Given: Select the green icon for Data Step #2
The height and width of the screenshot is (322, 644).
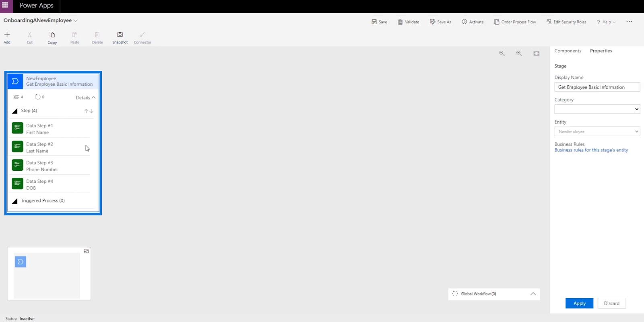Looking at the screenshot, I should pyautogui.click(x=17, y=147).
